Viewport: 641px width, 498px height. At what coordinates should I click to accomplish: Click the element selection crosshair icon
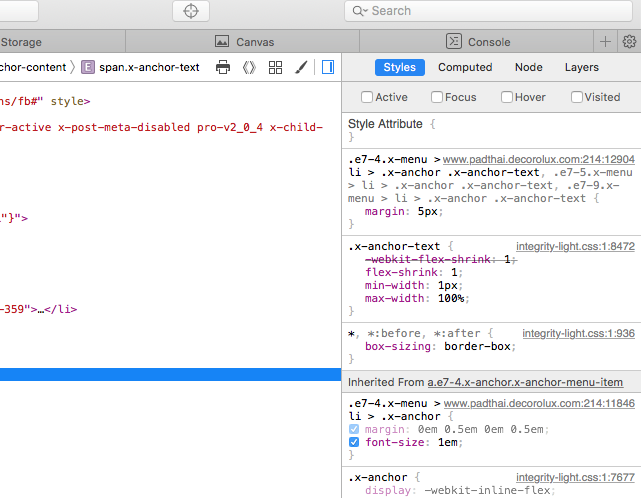click(191, 11)
